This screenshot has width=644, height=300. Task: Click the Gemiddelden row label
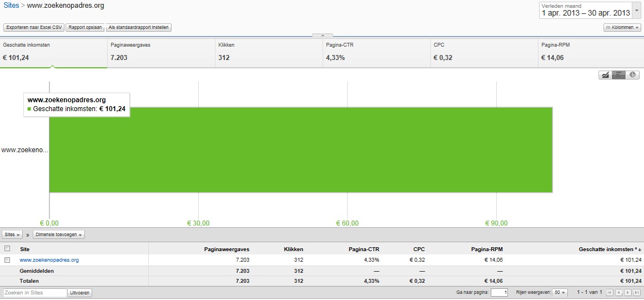(37, 271)
